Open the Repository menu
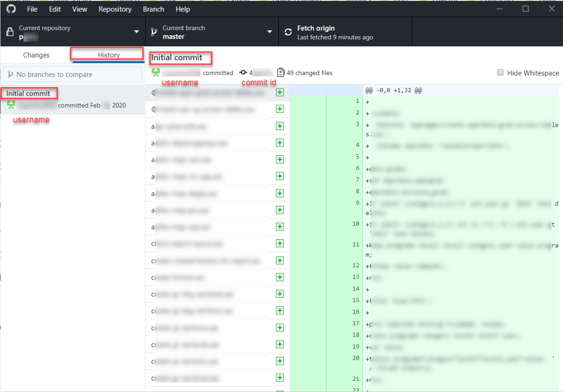 click(x=115, y=9)
